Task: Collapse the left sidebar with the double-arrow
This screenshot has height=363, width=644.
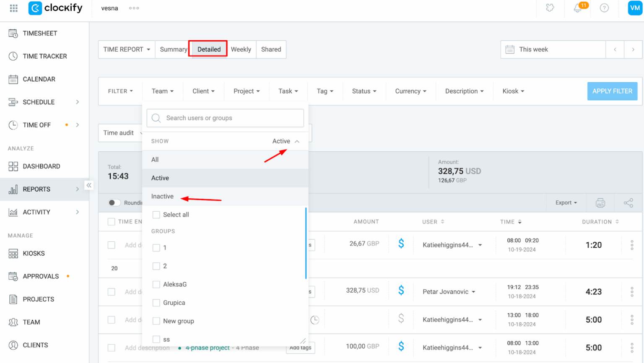Action: pyautogui.click(x=89, y=185)
